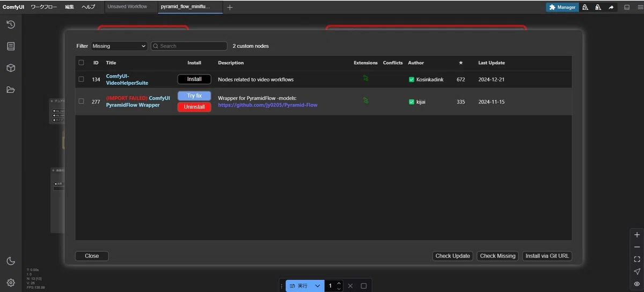644x292 pixels.
Task: Toggle link visibility eye icon
Action: 637,284
